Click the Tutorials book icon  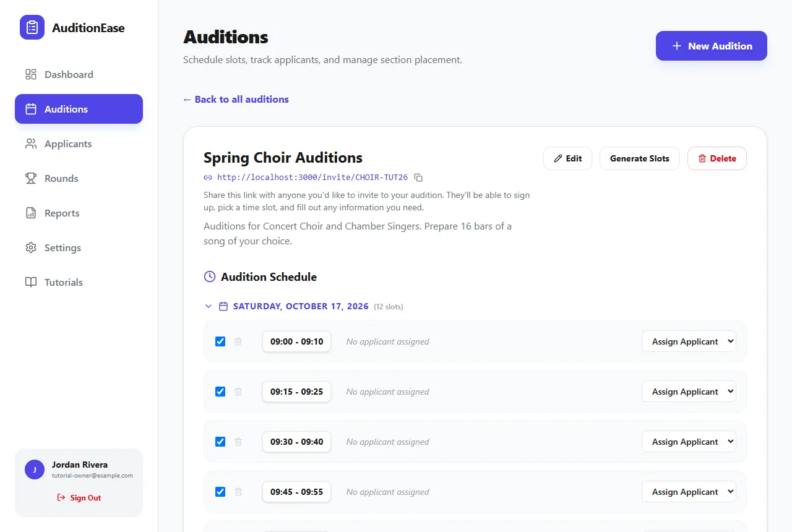[31, 282]
